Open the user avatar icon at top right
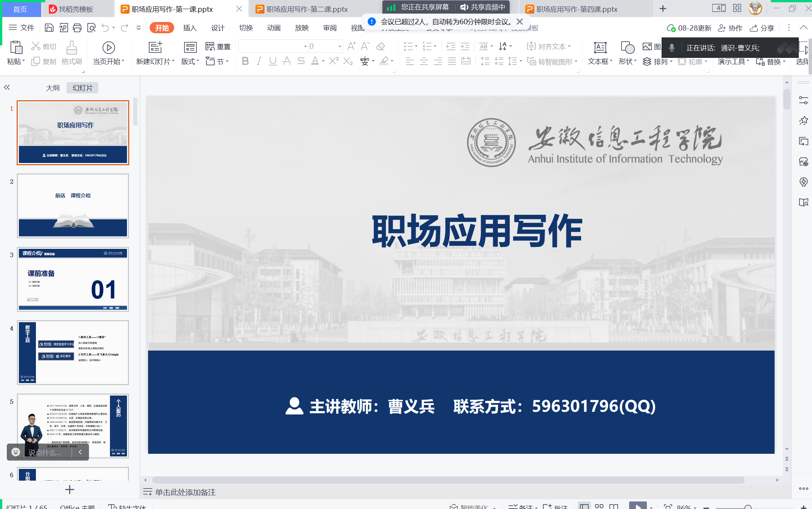 click(x=755, y=8)
